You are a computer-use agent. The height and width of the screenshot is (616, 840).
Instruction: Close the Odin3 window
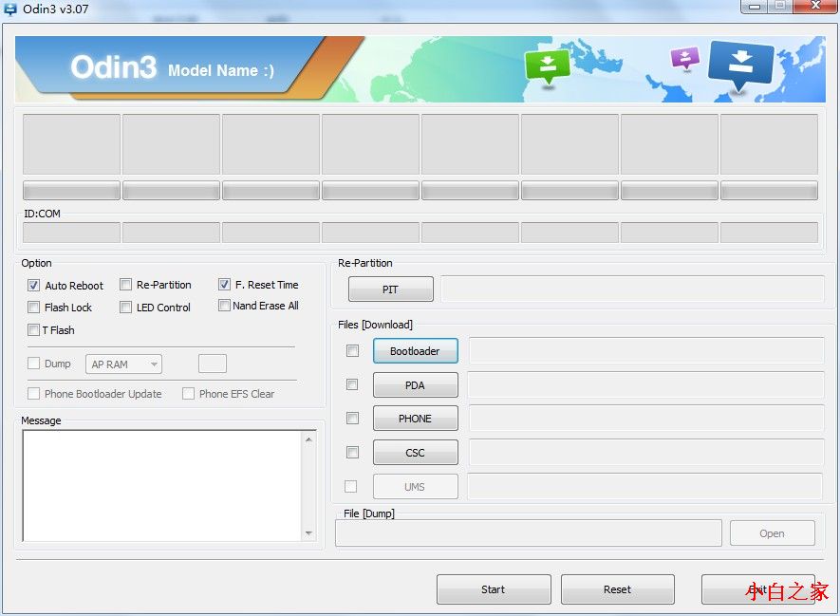[x=815, y=6]
